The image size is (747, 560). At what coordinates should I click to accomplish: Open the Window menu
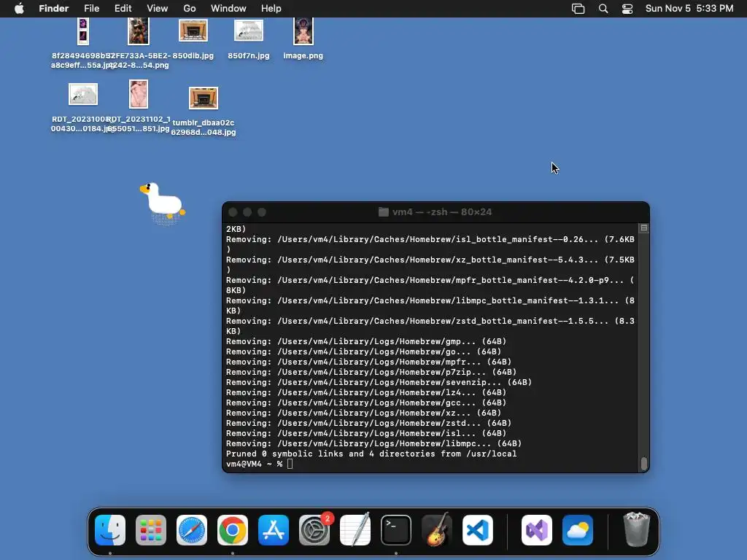(228, 9)
